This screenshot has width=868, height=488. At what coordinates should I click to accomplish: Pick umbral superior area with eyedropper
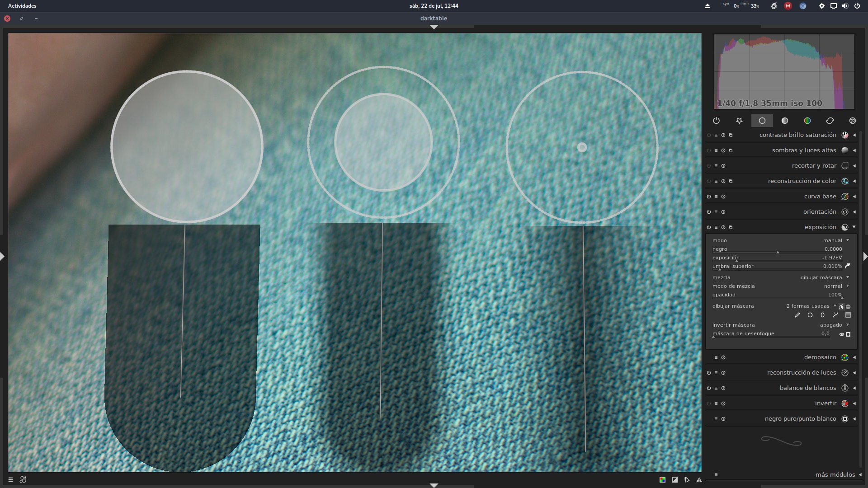(848, 266)
